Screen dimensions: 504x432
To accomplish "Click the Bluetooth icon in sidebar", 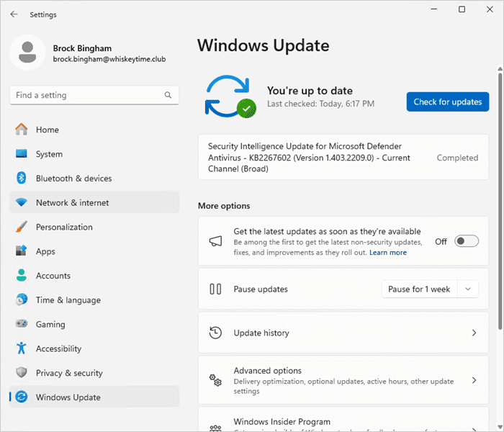I will [21, 178].
